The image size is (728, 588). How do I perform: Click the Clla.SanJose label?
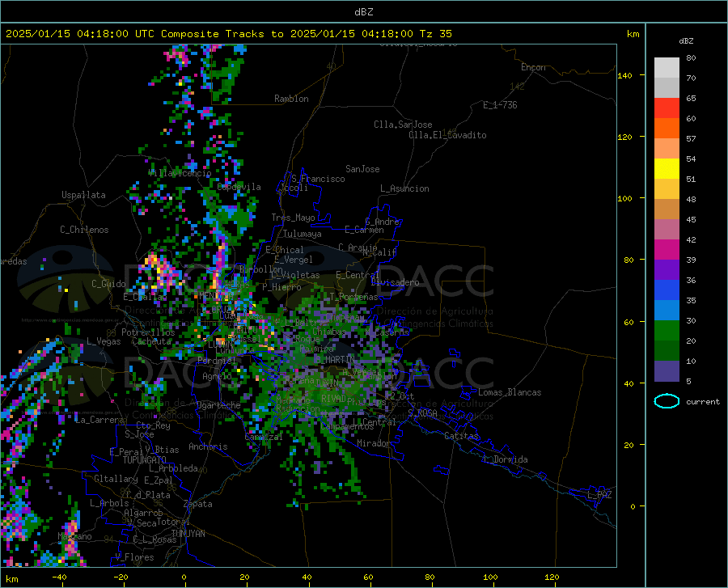(403, 125)
